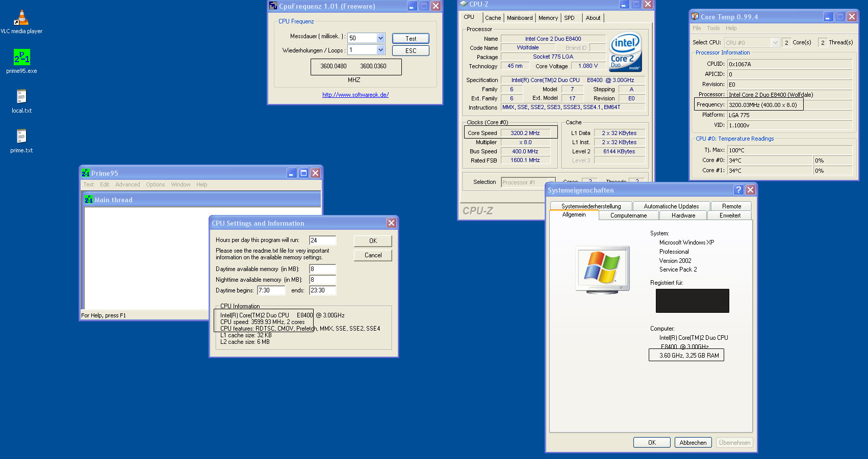Viewport: 868px width, 459px height.
Task: Click Cancel in the CPU Settings dialog
Action: (373, 255)
